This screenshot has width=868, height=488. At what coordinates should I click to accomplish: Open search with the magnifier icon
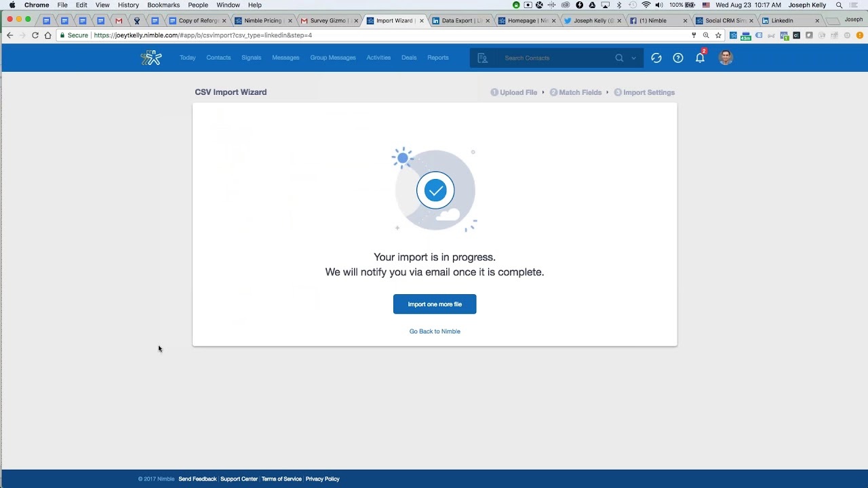pos(618,58)
